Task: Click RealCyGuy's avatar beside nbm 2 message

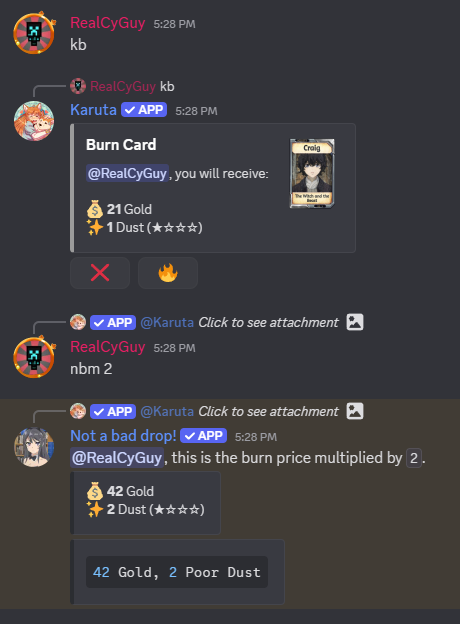Action: pyautogui.click(x=34, y=357)
